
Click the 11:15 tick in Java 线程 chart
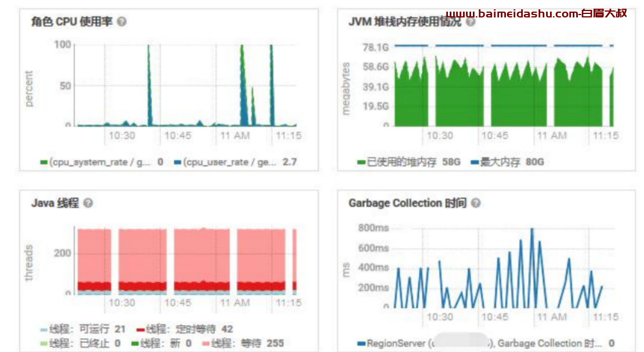pos(288,303)
